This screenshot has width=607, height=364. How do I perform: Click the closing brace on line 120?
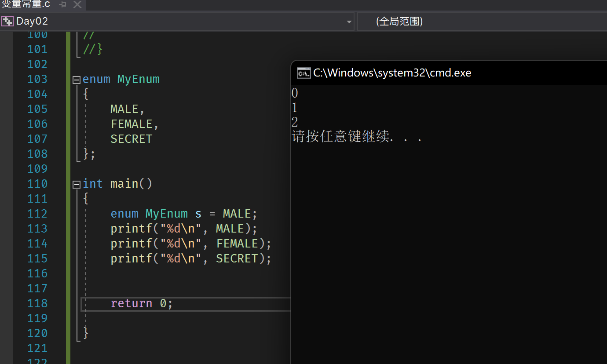pos(86,333)
